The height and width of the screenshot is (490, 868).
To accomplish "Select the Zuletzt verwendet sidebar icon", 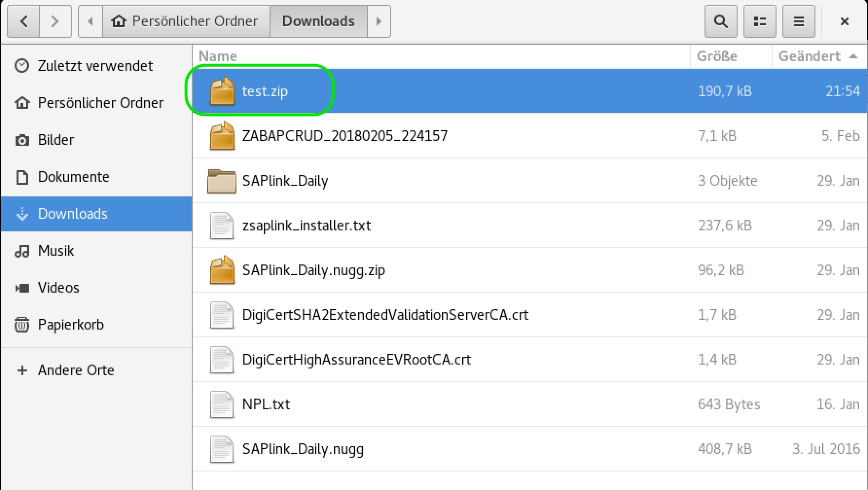I will click(x=22, y=66).
